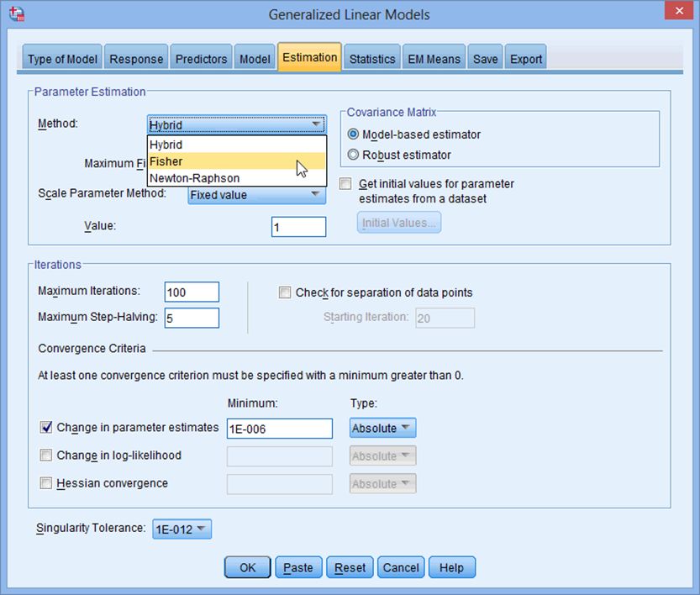Viewport: 700px width, 595px height.
Task: Enable Check for separation of data points
Action: tap(284, 292)
